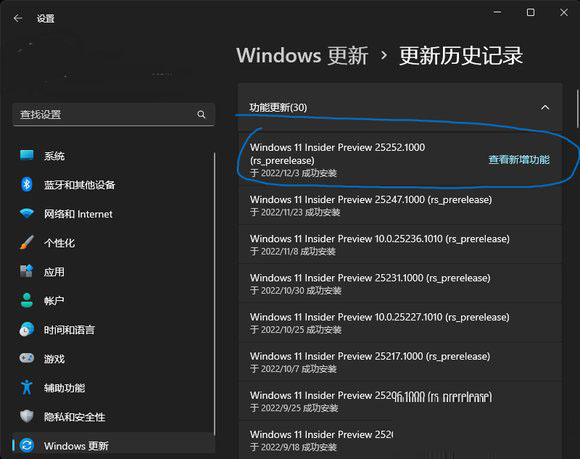Select the Insider Preview 10.0.25236.1010 entry
Image resolution: width=580 pixels, height=459 pixels.
click(x=400, y=244)
